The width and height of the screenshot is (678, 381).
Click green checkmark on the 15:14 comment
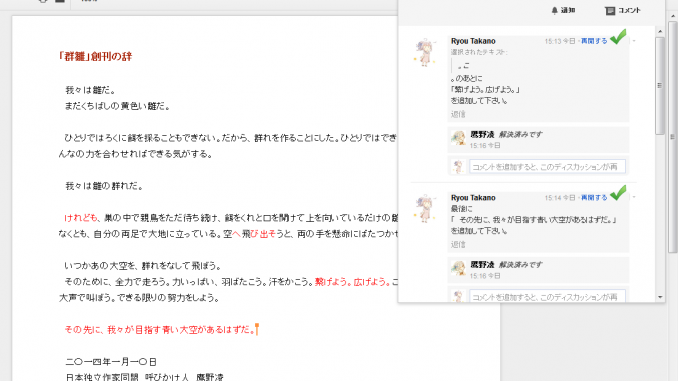618,193
